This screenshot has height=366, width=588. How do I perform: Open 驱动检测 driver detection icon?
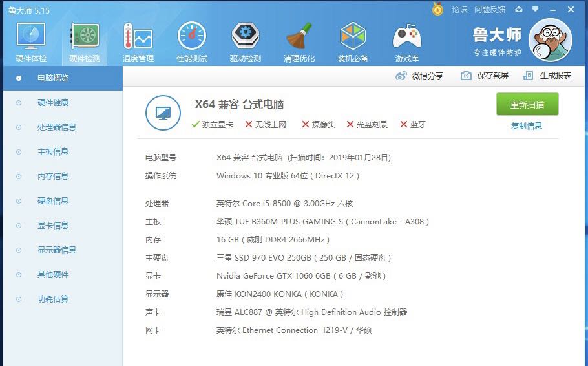pos(246,42)
